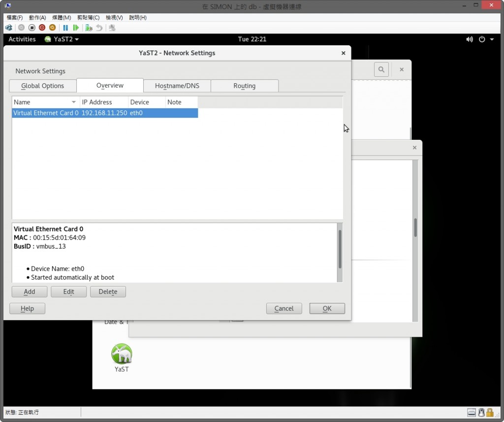
Task: Click the Revert undo arrow icon
Action: click(99, 28)
